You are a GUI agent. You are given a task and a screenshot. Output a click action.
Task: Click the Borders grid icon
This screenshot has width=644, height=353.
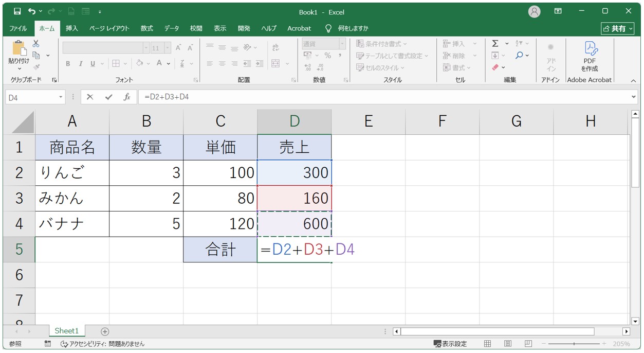click(x=116, y=63)
